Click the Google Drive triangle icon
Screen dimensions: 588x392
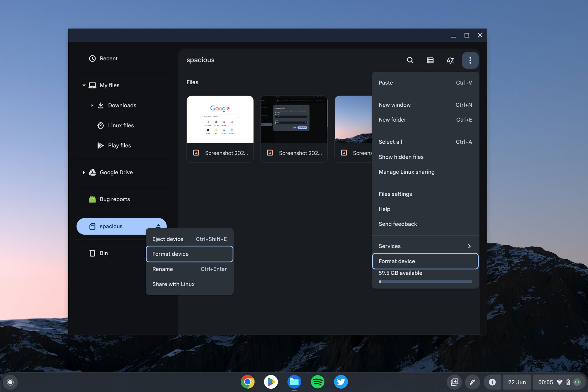pos(92,172)
